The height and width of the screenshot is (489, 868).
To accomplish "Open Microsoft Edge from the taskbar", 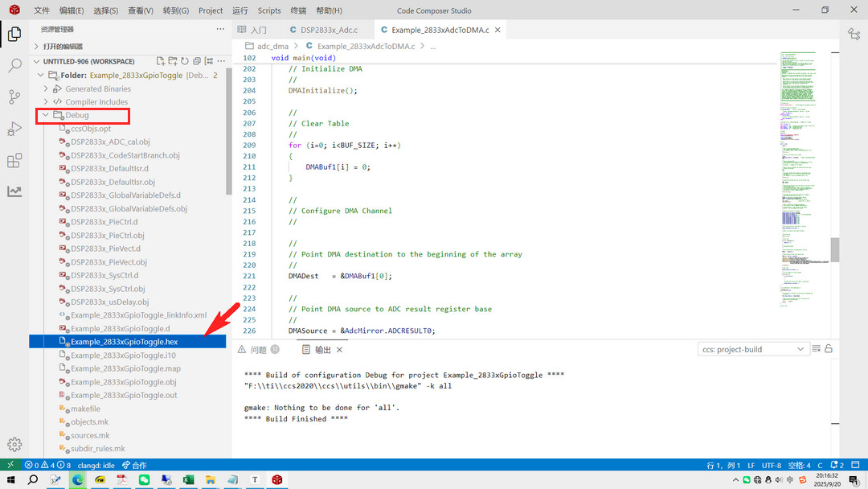I will pyautogui.click(x=77, y=479).
